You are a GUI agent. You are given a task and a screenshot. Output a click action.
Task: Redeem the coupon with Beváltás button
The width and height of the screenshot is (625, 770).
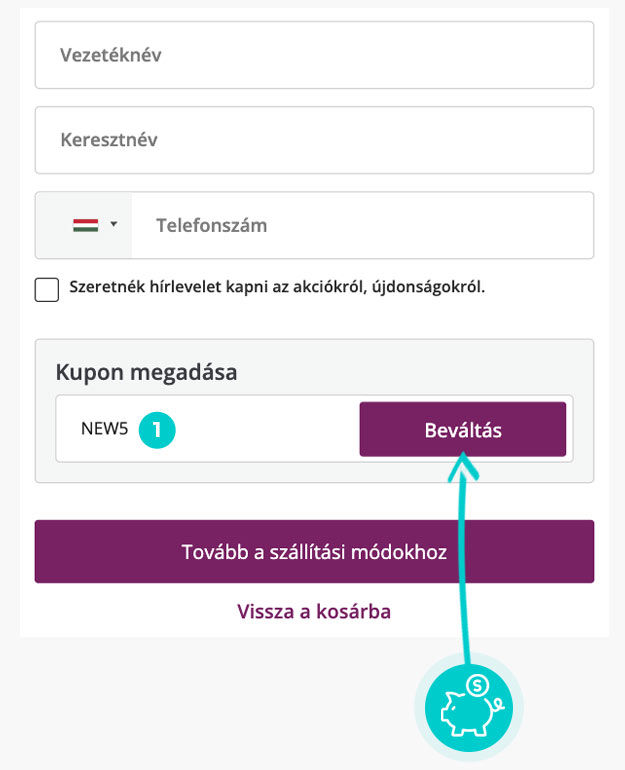click(x=463, y=430)
